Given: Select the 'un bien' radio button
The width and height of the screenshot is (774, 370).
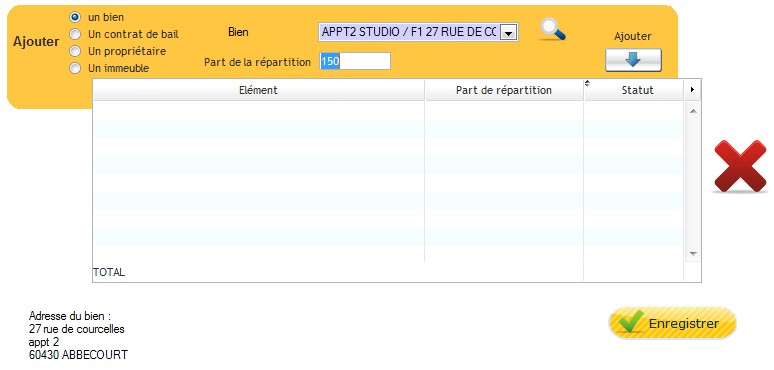Looking at the screenshot, I should click(75, 17).
